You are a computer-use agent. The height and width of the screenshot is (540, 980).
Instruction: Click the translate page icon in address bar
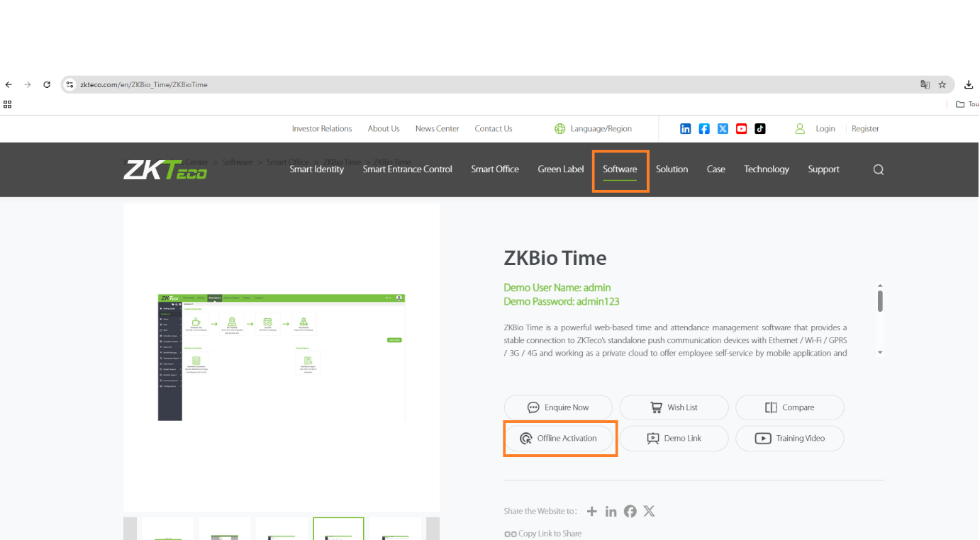(x=925, y=84)
